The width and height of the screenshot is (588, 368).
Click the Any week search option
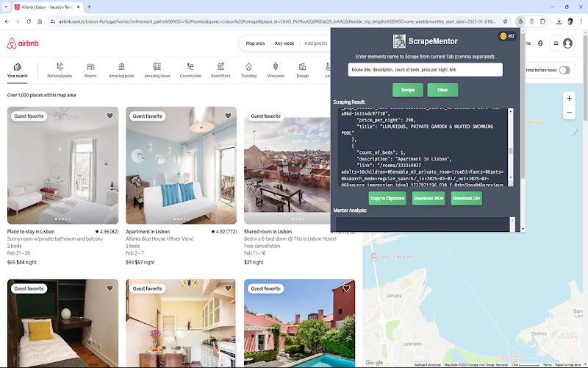click(x=284, y=43)
